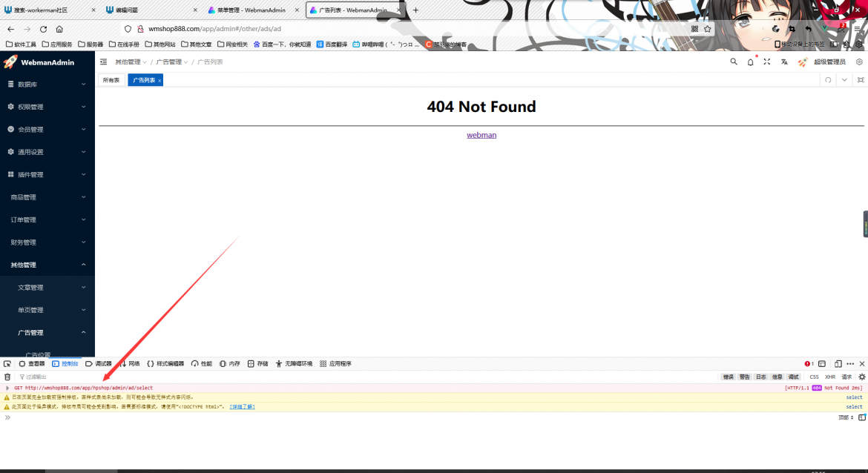Toggle the 日志 console filter

(x=761, y=377)
